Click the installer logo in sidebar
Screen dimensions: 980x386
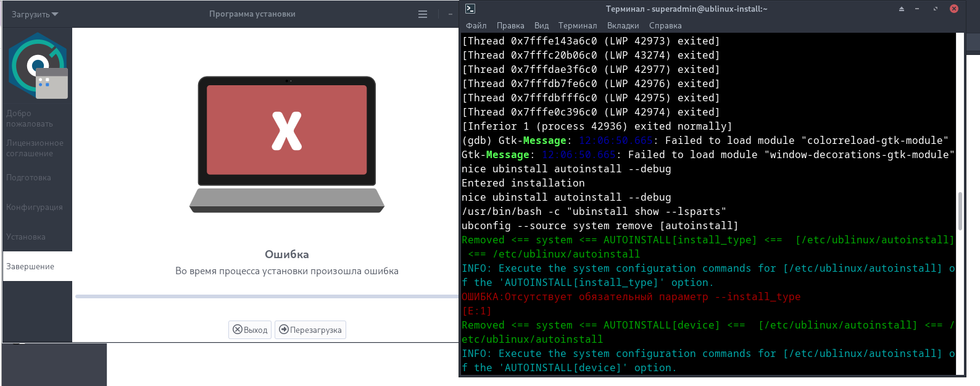(x=38, y=66)
